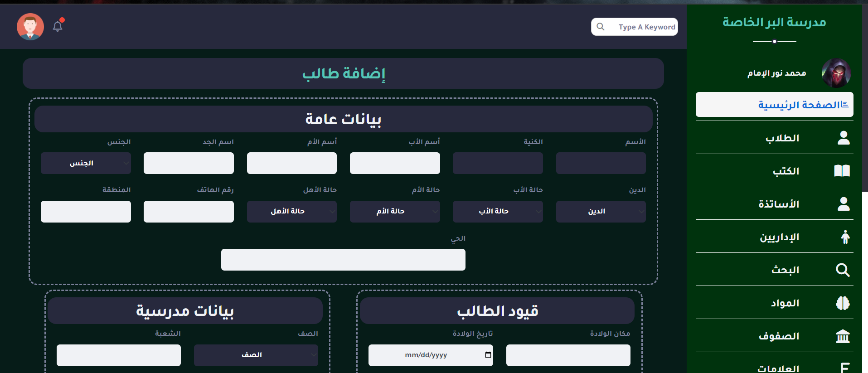
Task: Open the حالة الأم dropdown
Action: (394, 212)
